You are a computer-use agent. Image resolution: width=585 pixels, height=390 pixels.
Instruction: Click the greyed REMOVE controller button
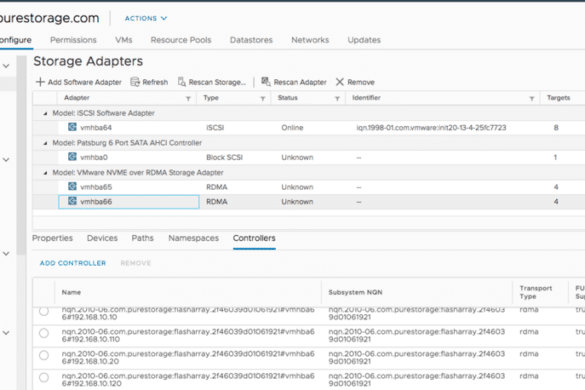pyautogui.click(x=136, y=263)
